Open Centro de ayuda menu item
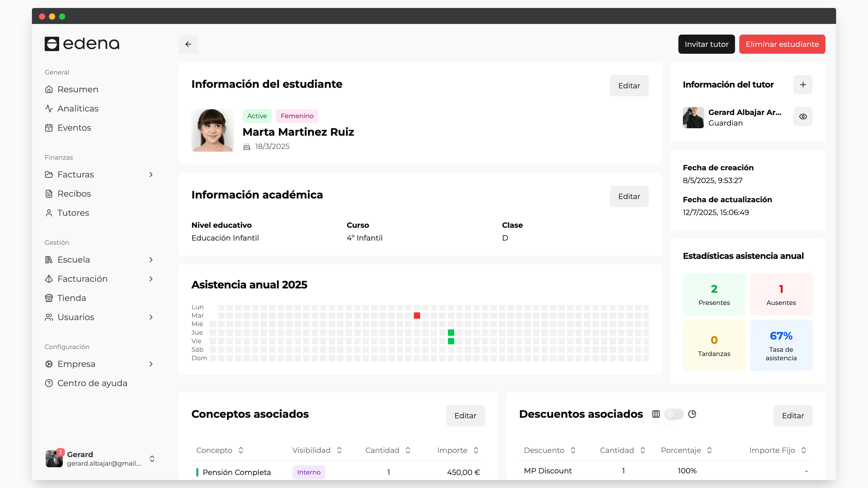 click(x=99, y=383)
